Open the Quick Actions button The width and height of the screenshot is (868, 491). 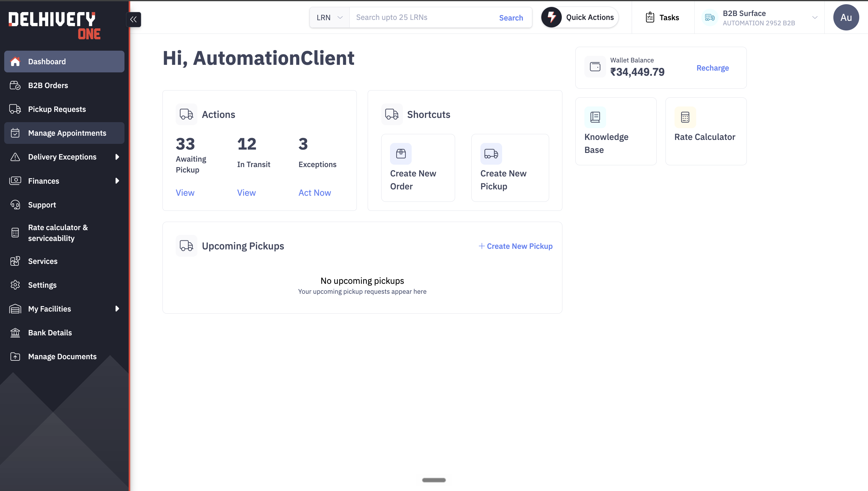(580, 17)
